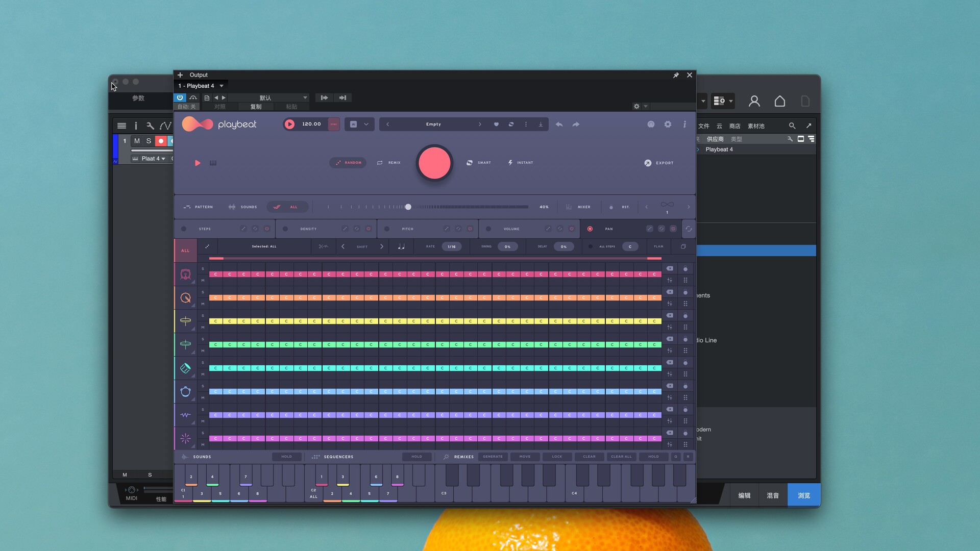Select the pink burst FX track icon
This screenshot has width=980, height=551.
185,439
